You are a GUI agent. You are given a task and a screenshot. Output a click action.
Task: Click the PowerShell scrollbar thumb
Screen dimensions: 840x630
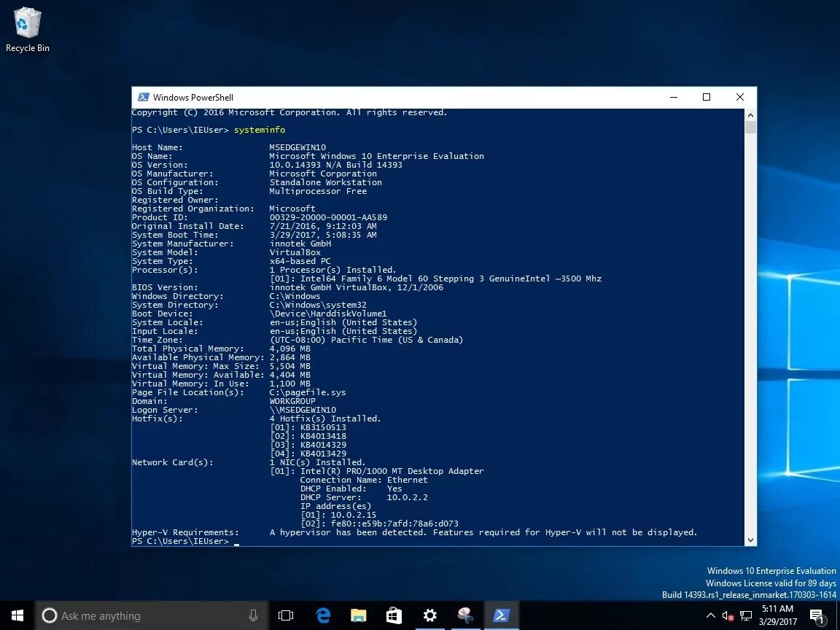pyautogui.click(x=750, y=127)
